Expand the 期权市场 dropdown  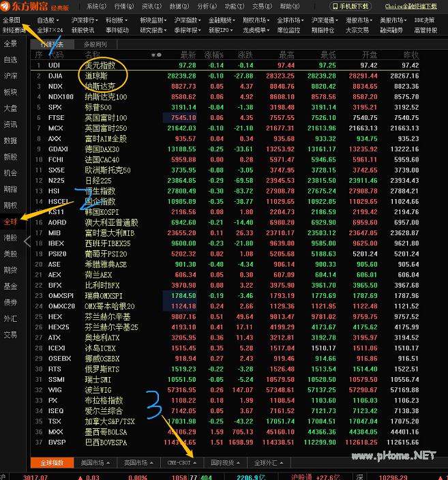256,20
